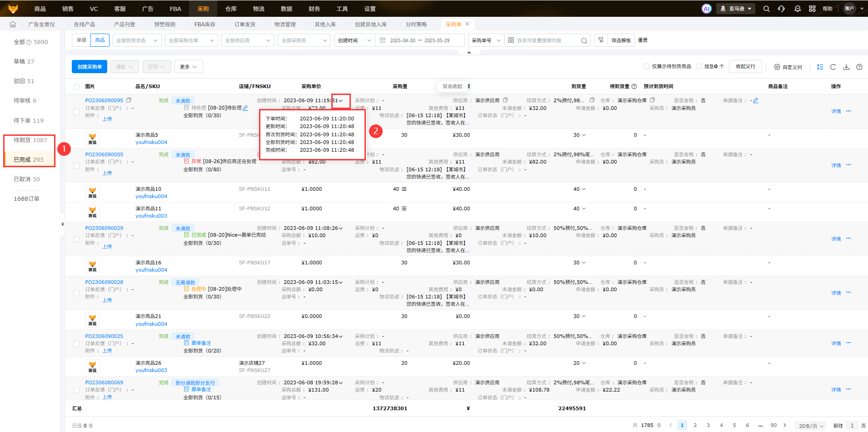Go to the home tab icon
868x432 pixels.
point(13,25)
